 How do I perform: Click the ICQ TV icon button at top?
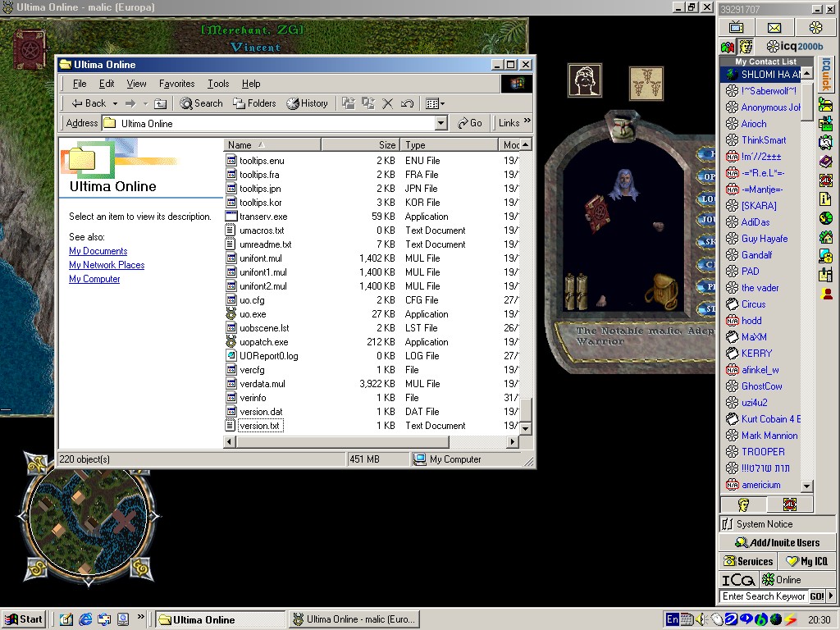[x=736, y=27]
